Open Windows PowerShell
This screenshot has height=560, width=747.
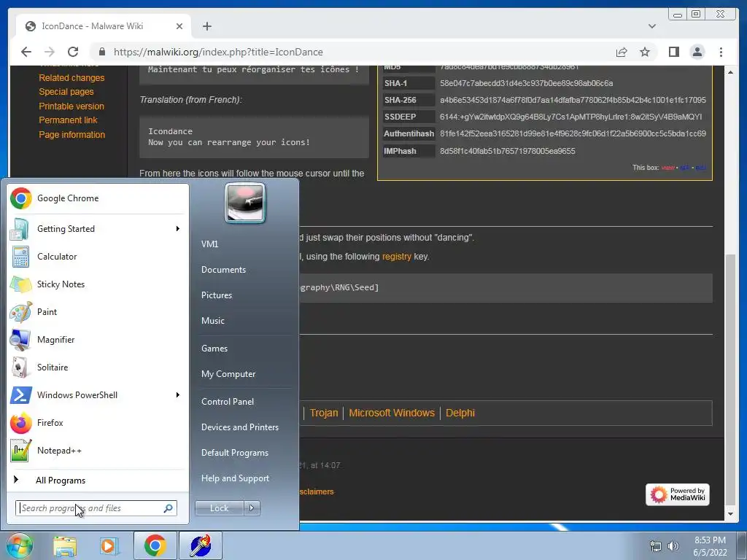97,394
